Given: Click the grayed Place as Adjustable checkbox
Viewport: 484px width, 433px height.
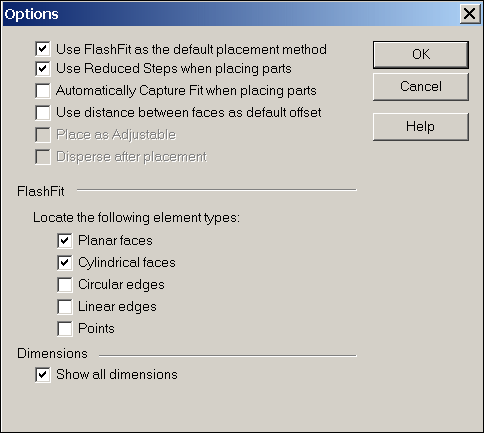Looking at the screenshot, I should click(x=43, y=135).
